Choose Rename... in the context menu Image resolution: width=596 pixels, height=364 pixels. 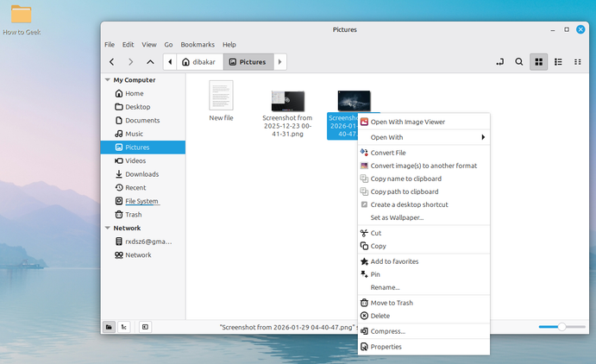(x=423, y=287)
